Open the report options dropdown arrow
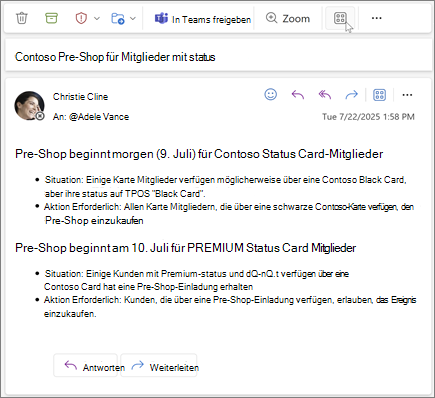This screenshot has width=435, height=398. click(97, 18)
